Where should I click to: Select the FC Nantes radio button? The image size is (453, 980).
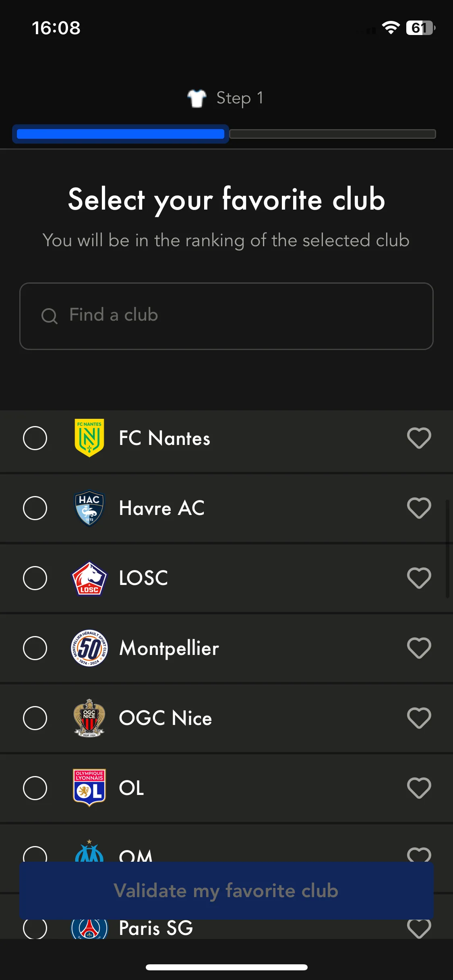35,438
